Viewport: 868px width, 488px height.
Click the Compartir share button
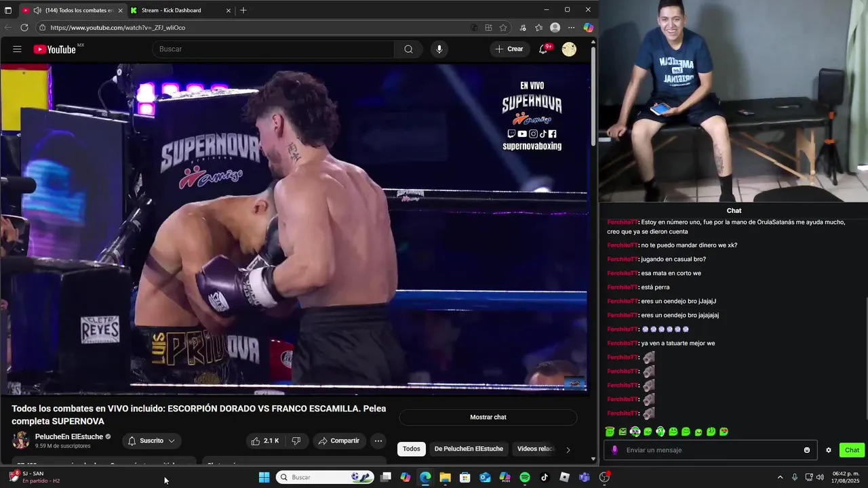point(338,441)
